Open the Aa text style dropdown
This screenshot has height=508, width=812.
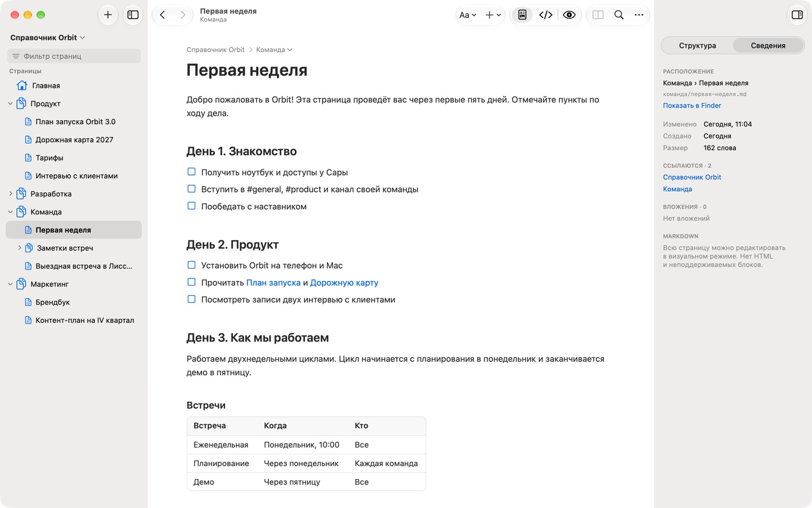click(467, 15)
